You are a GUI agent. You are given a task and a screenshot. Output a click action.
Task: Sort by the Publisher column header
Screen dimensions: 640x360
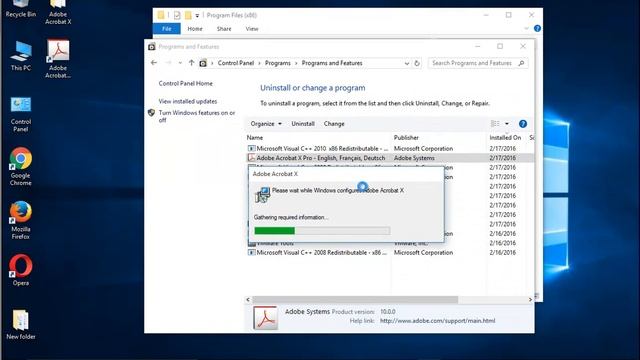point(406,138)
